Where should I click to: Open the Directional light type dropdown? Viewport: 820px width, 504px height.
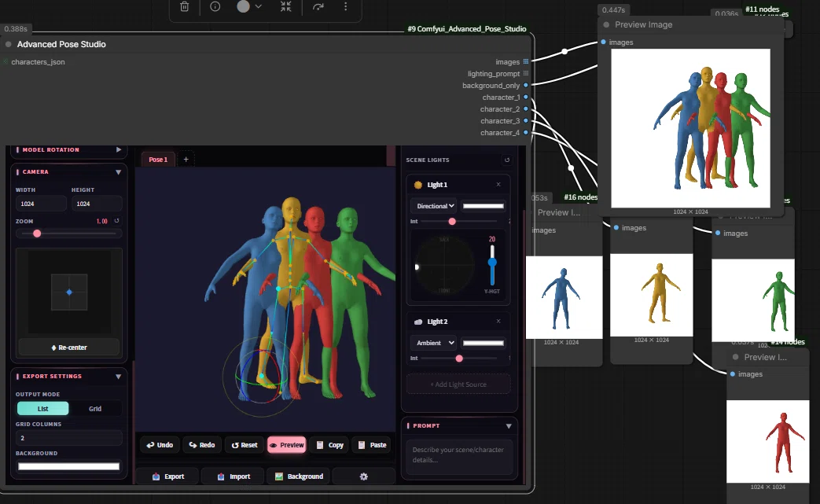[x=436, y=206]
